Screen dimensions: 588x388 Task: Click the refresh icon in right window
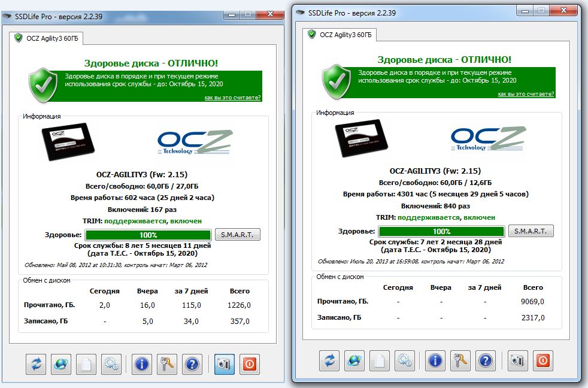tap(329, 360)
